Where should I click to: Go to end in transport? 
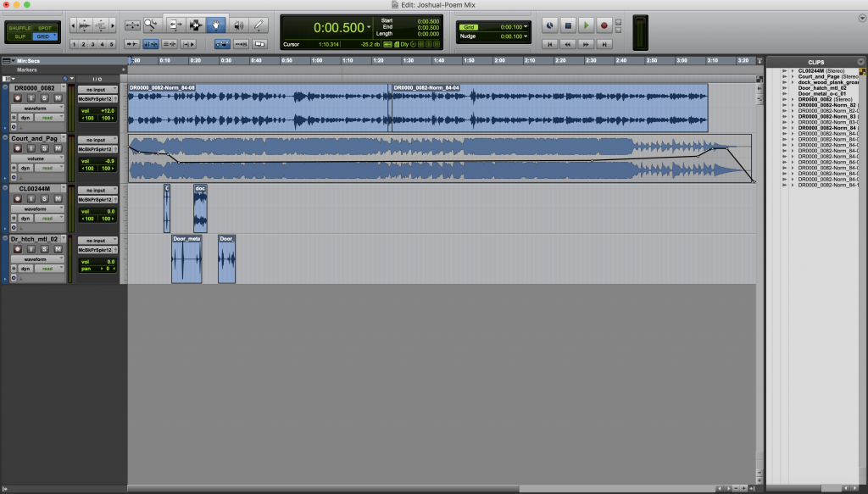[604, 44]
